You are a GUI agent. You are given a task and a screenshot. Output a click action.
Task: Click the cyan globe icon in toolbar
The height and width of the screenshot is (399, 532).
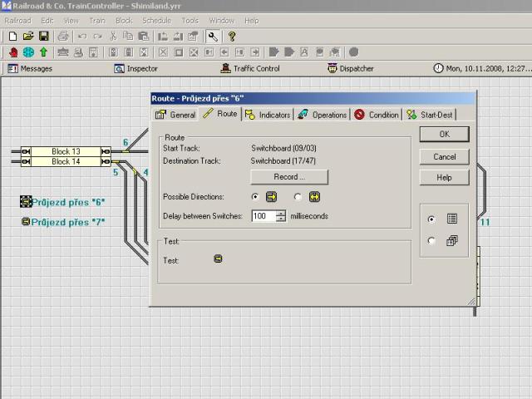tap(28, 52)
